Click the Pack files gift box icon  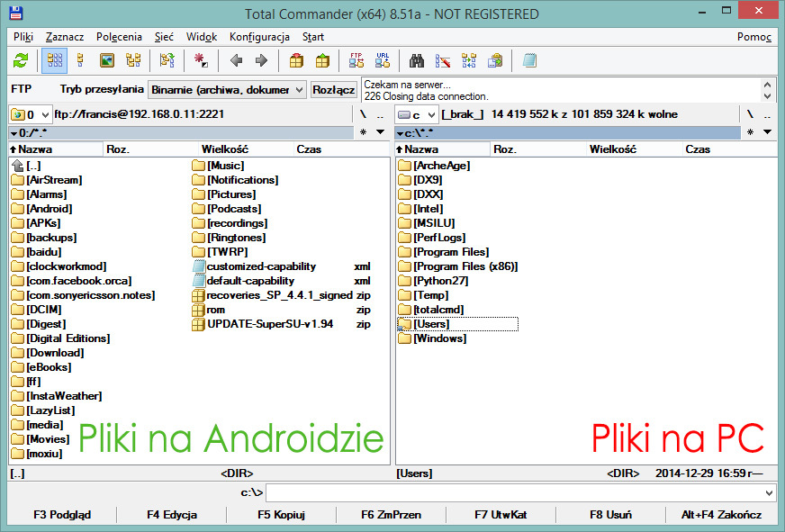pos(296,60)
